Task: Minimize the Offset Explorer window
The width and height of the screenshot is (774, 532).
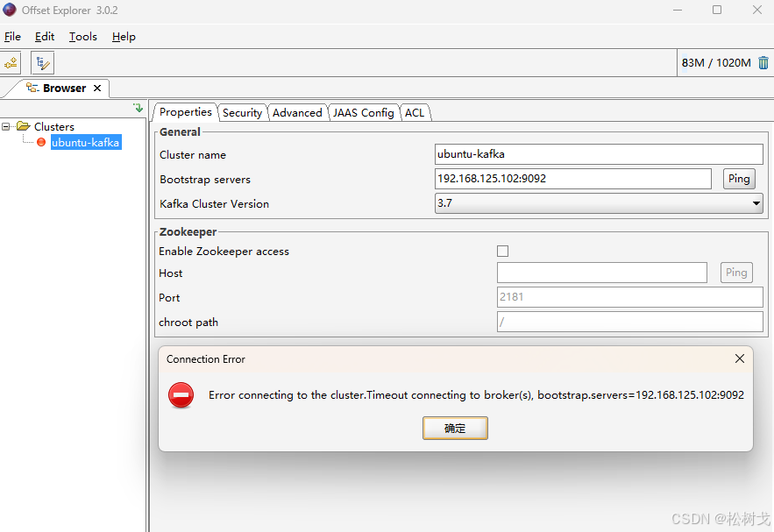Action: pyautogui.click(x=678, y=10)
